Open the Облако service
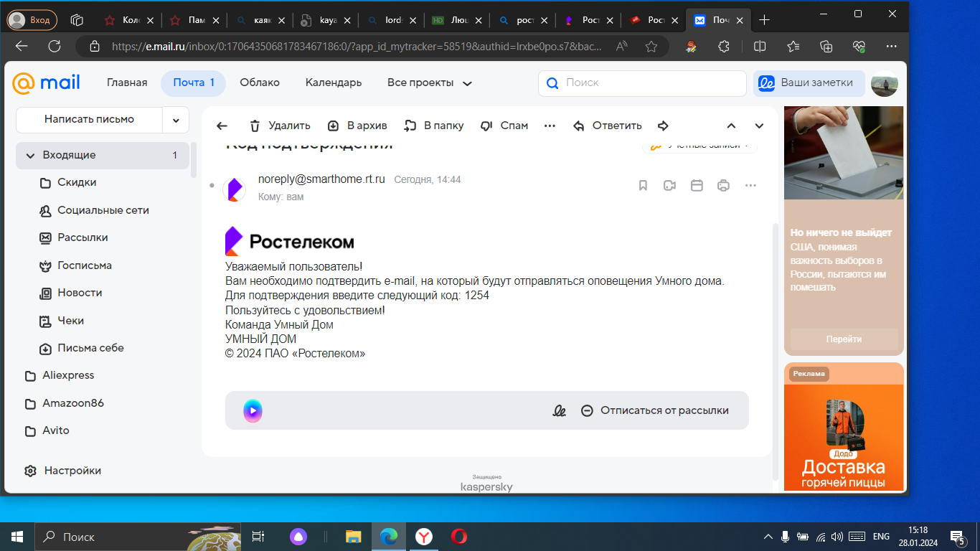The width and height of the screenshot is (980, 551). pyautogui.click(x=260, y=83)
